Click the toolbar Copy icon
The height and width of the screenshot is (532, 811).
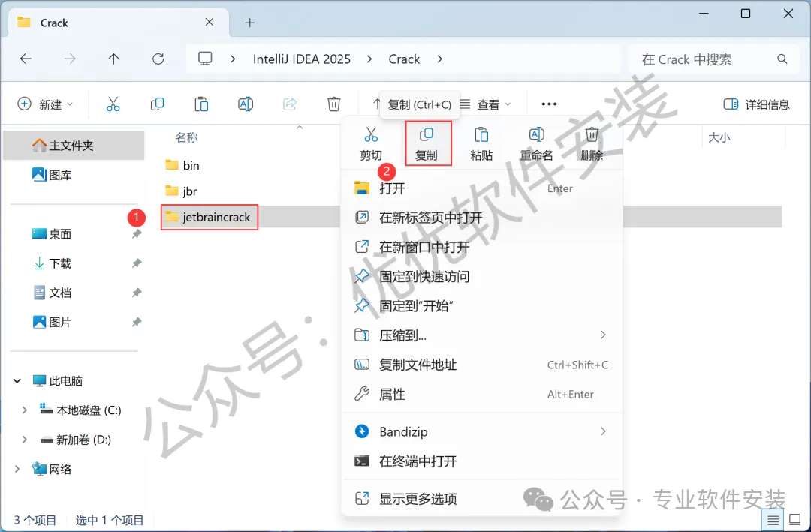pyautogui.click(x=157, y=104)
